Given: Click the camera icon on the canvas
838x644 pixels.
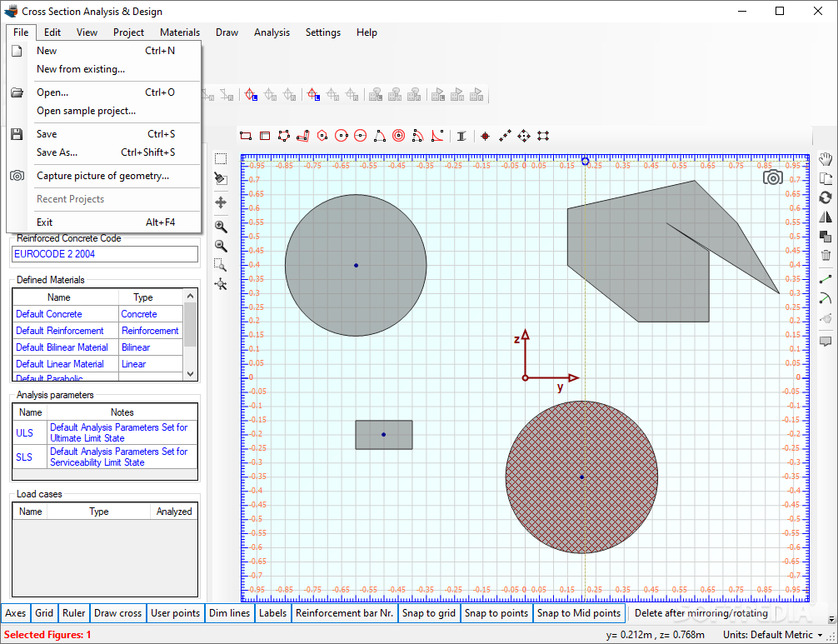Looking at the screenshot, I should coord(772,177).
